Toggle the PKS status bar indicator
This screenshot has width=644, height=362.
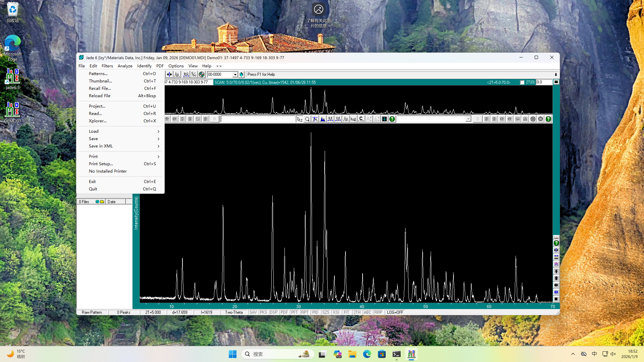click(263, 312)
